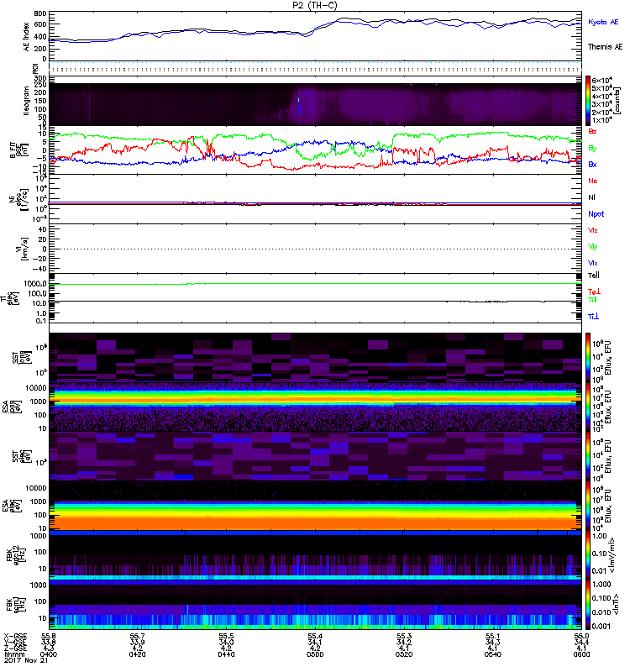Select the blue 'Npot' legend label
Screen dimensions: 630x672
point(596,214)
